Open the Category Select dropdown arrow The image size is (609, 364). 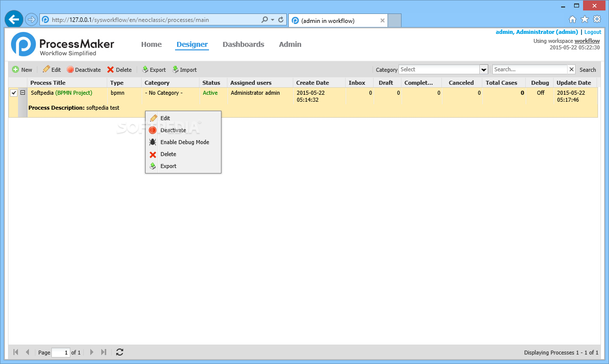(483, 70)
